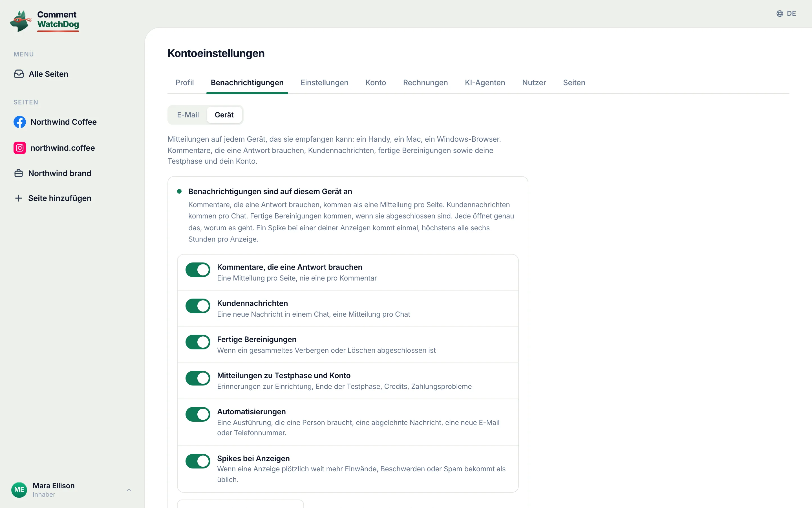Toggle Kommentare, die eine Antwort brauchen
The image size is (812, 508).
pos(198,270)
